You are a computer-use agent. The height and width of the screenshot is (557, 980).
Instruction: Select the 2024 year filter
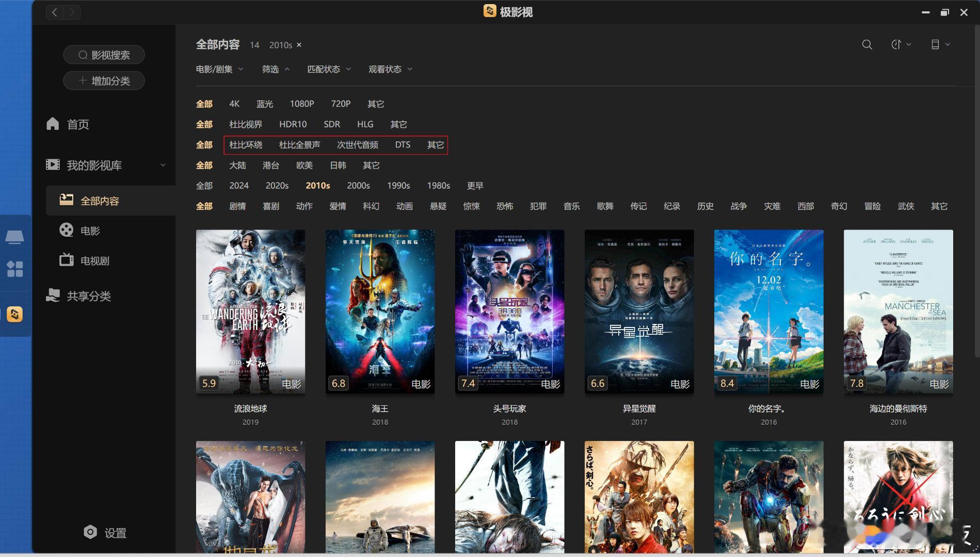239,186
